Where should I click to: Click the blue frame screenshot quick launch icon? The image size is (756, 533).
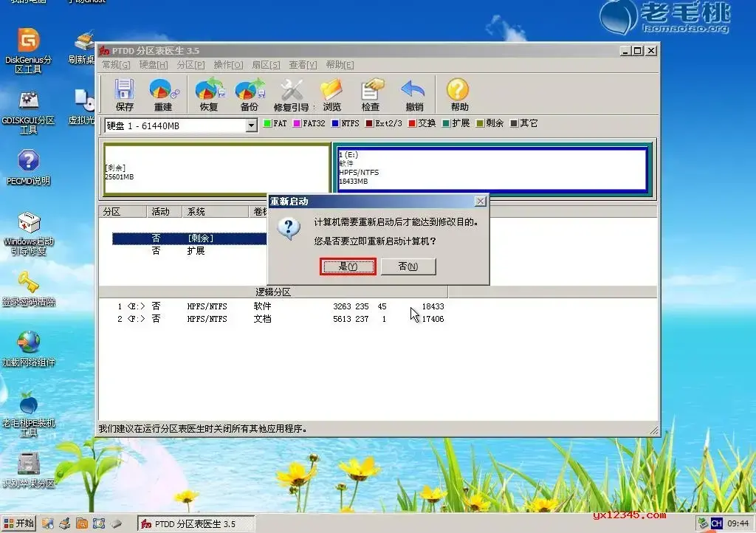[x=99, y=523]
